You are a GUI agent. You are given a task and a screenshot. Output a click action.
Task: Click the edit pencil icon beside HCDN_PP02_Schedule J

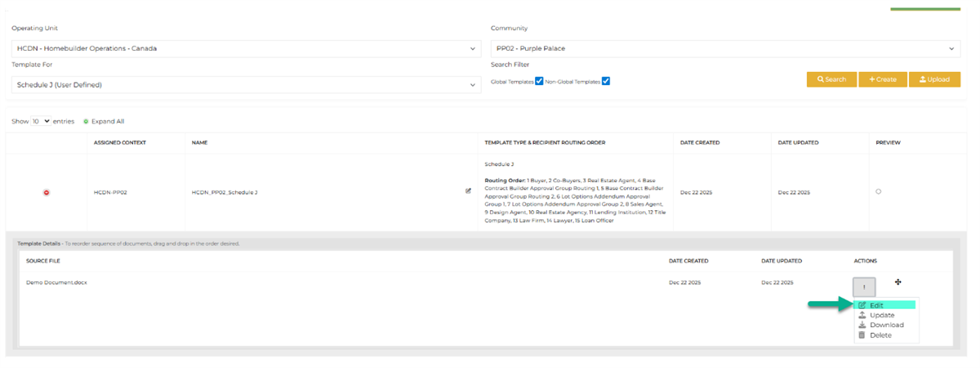(x=468, y=191)
